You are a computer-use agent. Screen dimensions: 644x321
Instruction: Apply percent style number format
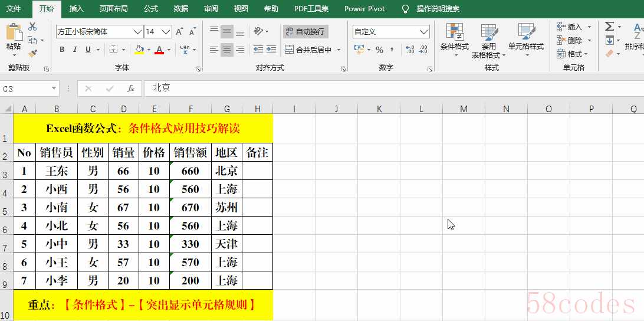pos(379,50)
